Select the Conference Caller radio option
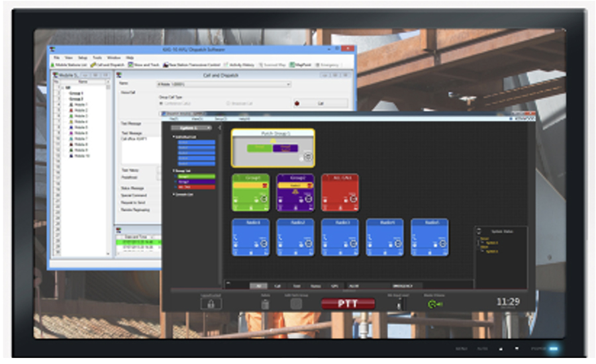The height and width of the screenshot is (364, 596). [x=162, y=103]
